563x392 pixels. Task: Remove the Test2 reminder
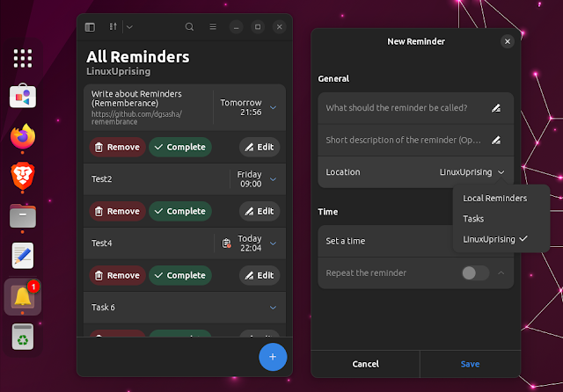(x=117, y=211)
